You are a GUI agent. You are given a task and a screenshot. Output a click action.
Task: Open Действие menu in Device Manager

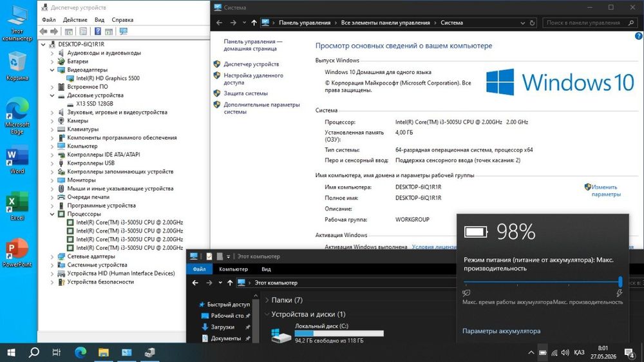tap(75, 20)
